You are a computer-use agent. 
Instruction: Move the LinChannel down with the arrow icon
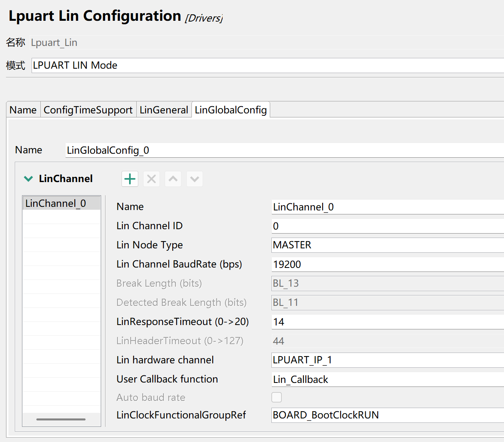pos(195,179)
